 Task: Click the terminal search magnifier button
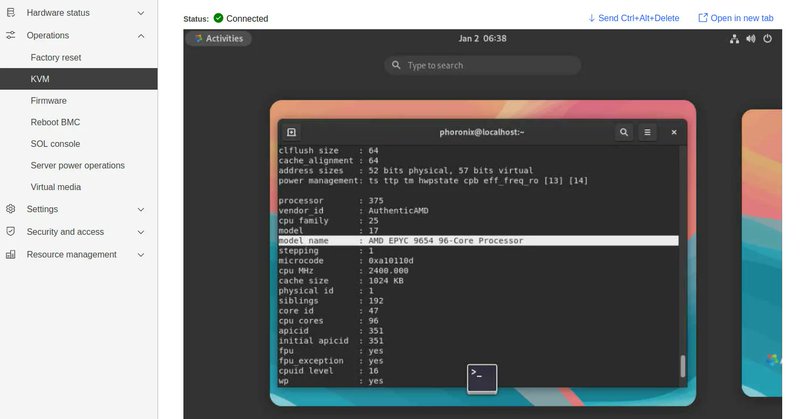623,132
